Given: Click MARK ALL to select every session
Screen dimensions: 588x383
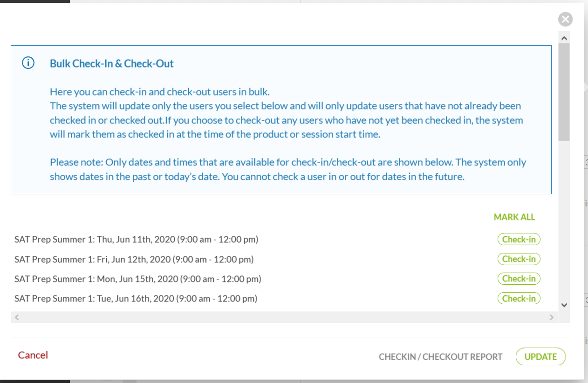Looking at the screenshot, I should coord(514,217).
